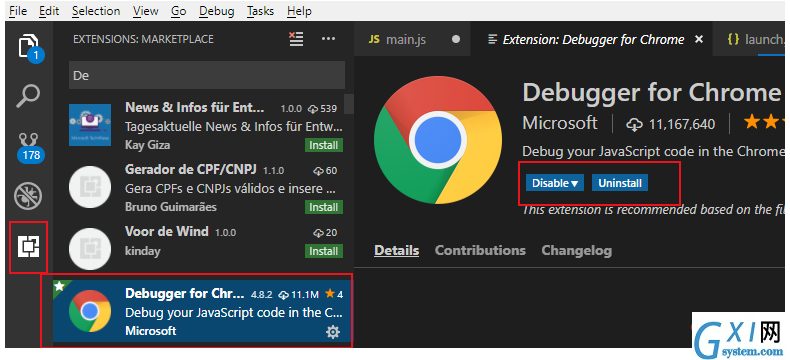790x360 pixels.
Task: Select the News & Infos für Ent... entry title
Action: pos(194,108)
